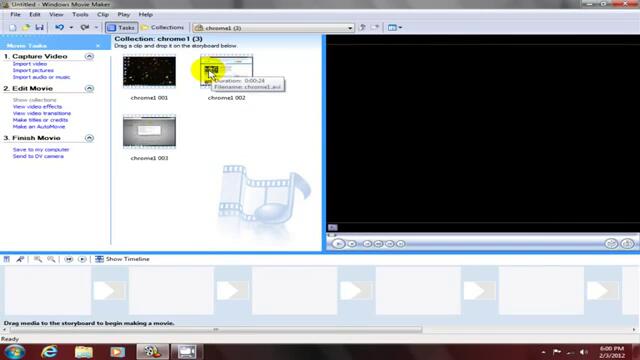Click the storyboard horizontal scrollbar
The width and height of the screenshot is (640, 360).
[216, 329]
